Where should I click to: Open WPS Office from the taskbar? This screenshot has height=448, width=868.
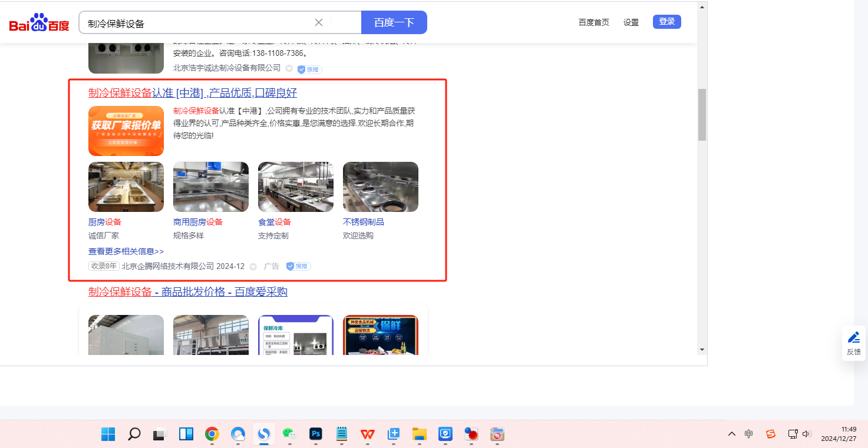(x=368, y=434)
